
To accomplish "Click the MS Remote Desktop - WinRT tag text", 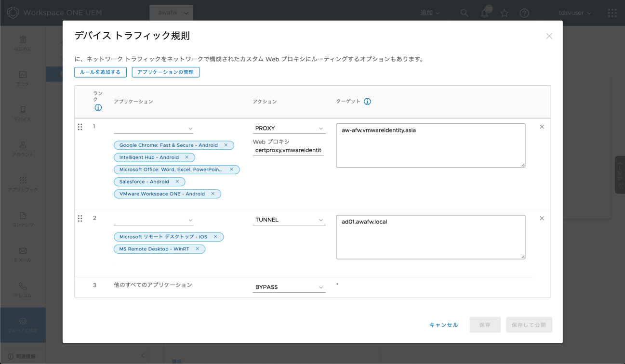I will coord(154,249).
